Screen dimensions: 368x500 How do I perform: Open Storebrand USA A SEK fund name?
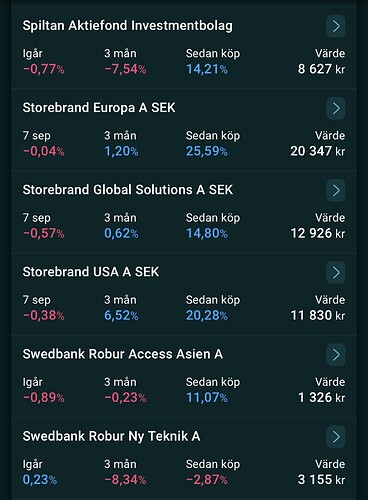tap(91, 272)
